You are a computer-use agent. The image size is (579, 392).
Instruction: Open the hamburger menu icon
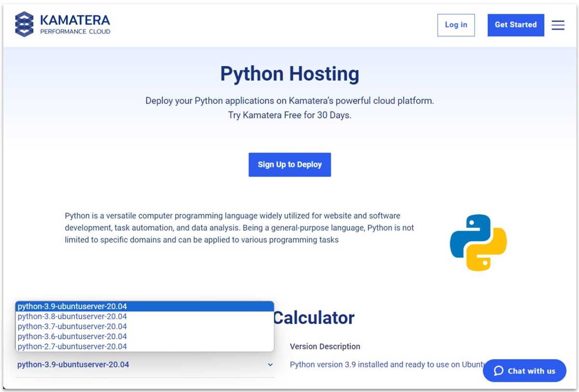[x=558, y=25]
